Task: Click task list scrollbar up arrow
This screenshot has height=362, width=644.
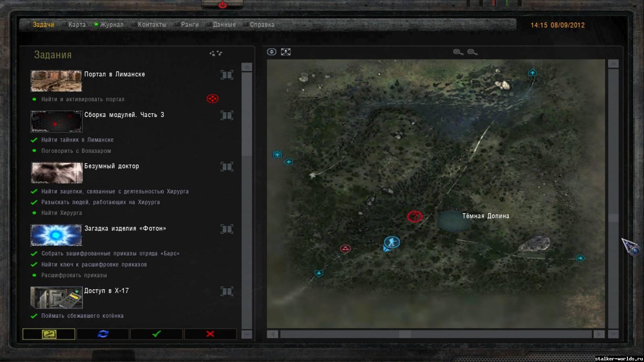Action: tap(247, 67)
